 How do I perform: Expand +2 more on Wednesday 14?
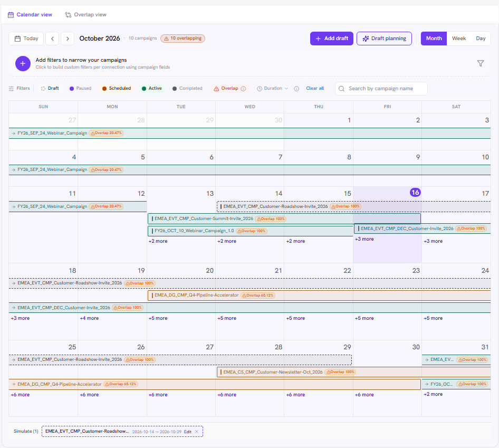tap(227, 241)
